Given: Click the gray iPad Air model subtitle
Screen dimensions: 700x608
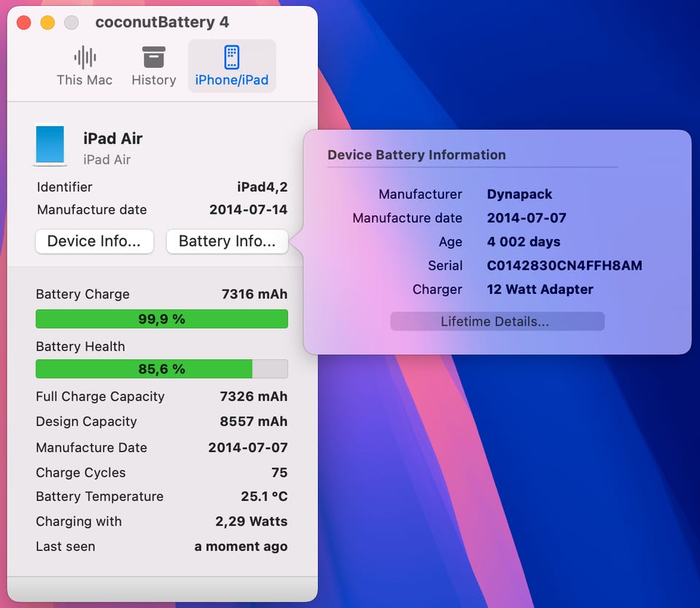Looking at the screenshot, I should pyautogui.click(x=106, y=160).
